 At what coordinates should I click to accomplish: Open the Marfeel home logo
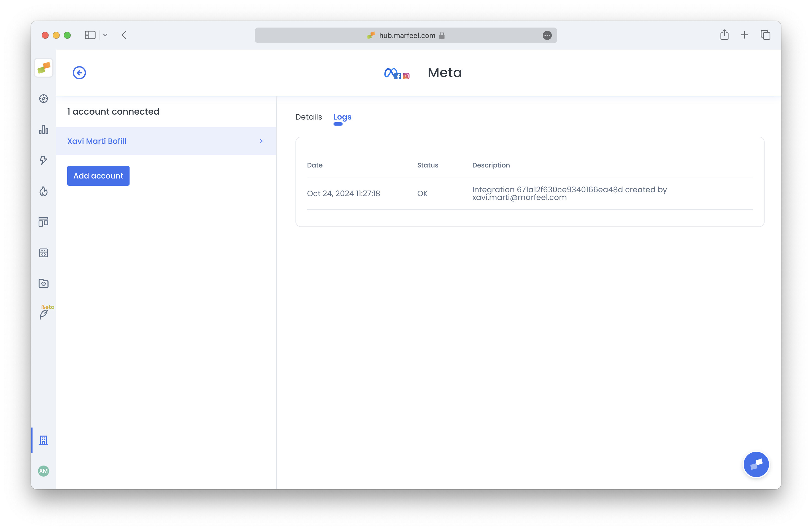pos(43,68)
